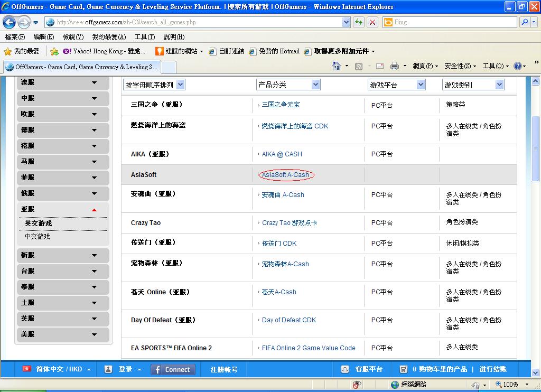
Task: Open the 編輯(E) menu
Action: 43,37
